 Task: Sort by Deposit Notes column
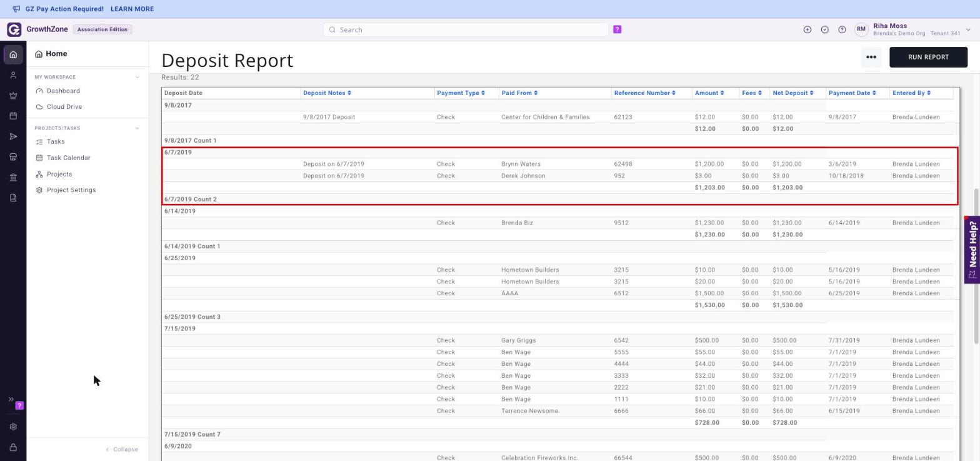(x=327, y=93)
